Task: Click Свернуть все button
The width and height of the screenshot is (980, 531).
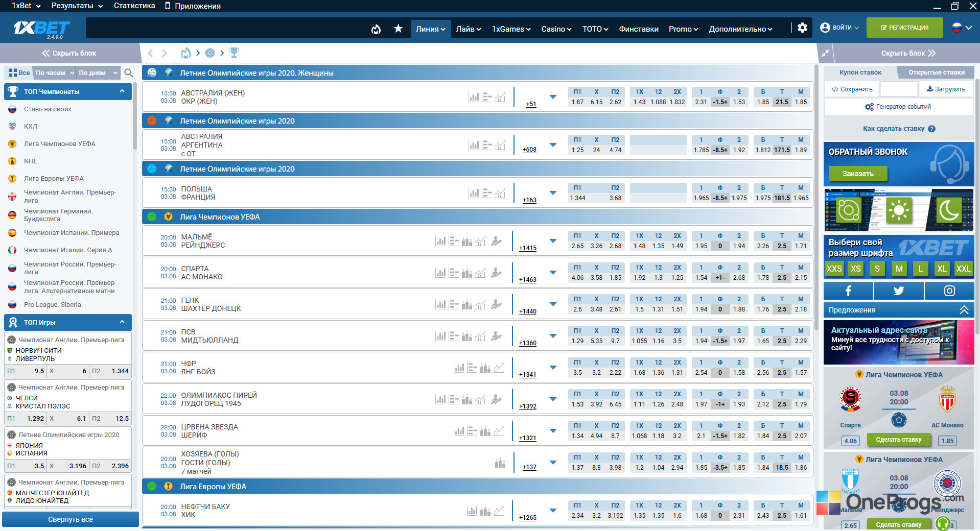Action: (71, 519)
